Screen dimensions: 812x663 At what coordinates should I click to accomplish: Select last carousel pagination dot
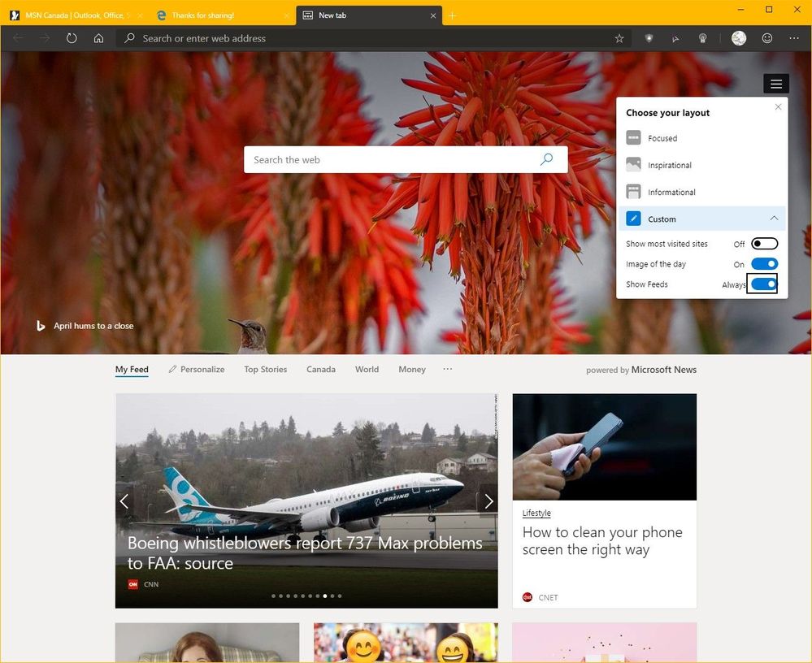339,596
